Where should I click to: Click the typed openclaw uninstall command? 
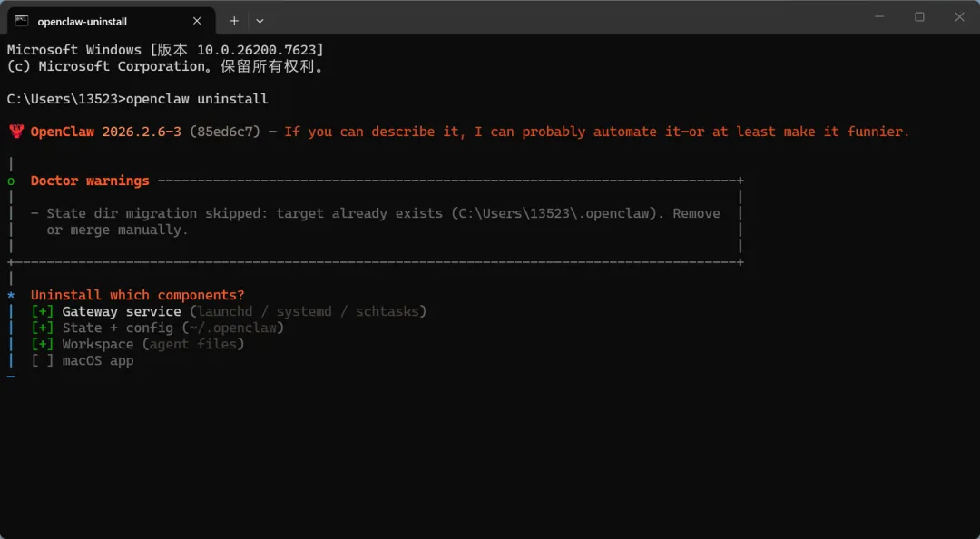[197, 99]
